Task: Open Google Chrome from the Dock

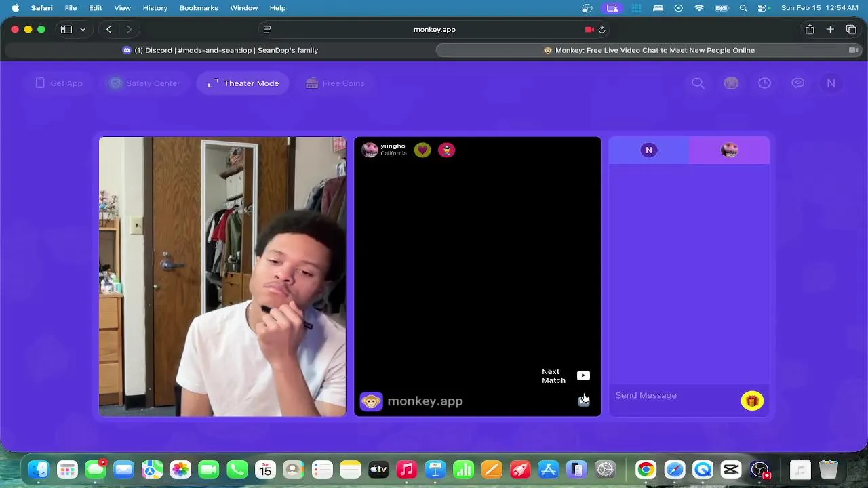Action: point(646,469)
